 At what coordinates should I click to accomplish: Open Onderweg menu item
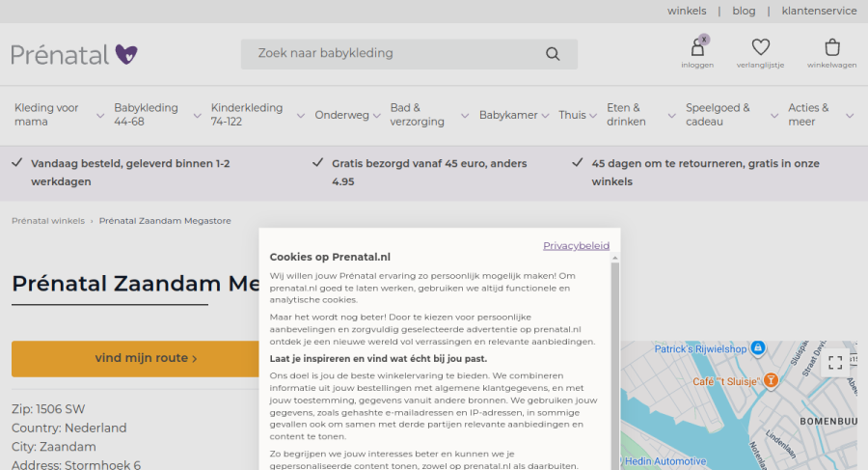coord(341,115)
